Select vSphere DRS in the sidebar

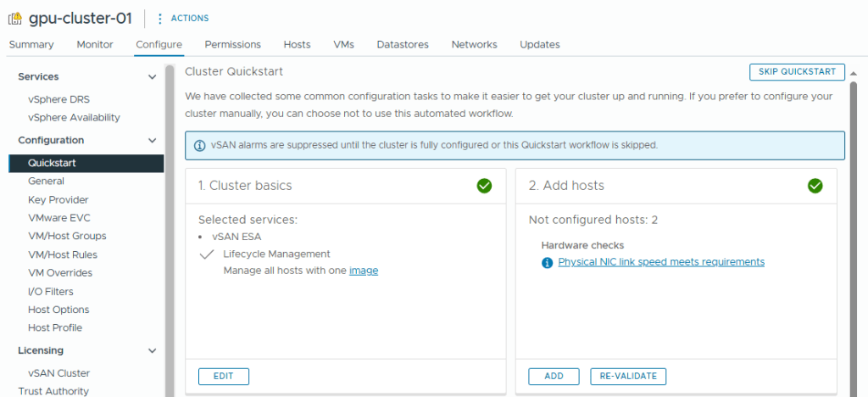click(58, 99)
